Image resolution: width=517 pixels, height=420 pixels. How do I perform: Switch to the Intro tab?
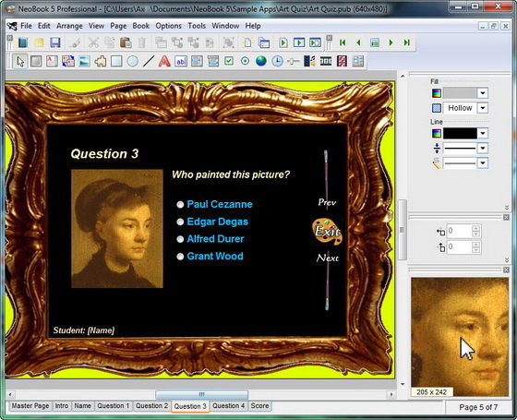[62, 406]
